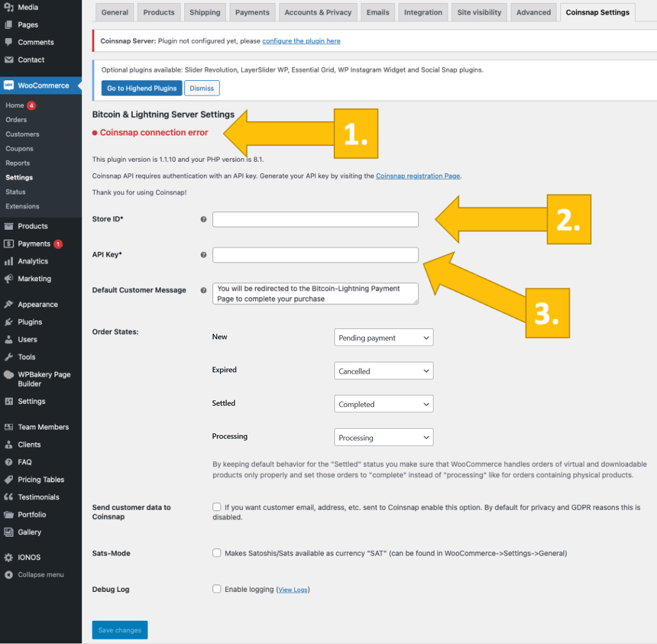Click the Default Customer Message help icon

[x=203, y=290]
